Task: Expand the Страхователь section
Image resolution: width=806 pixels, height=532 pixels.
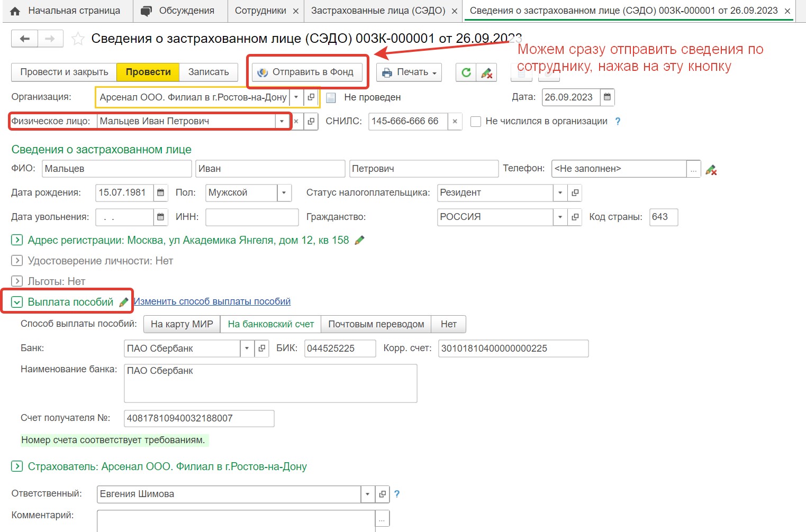Action: coord(17,466)
